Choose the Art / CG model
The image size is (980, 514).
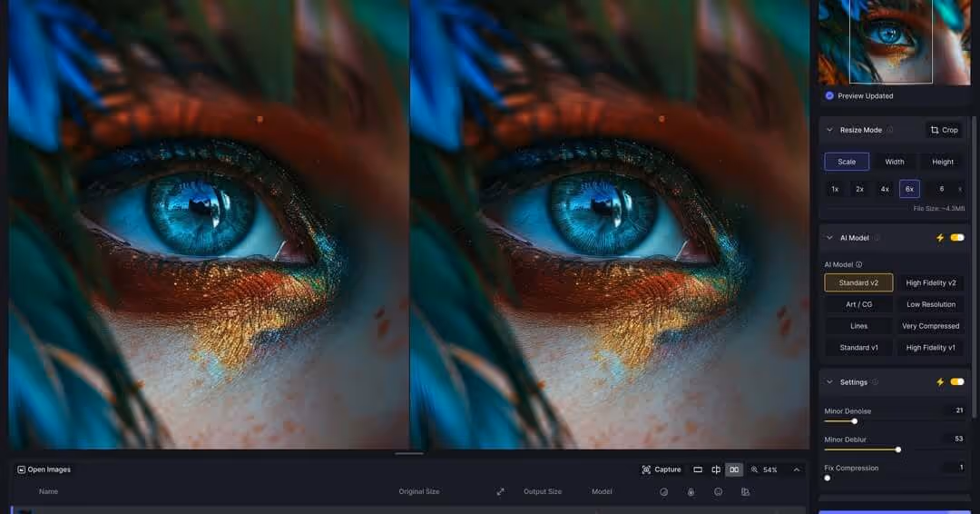[x=858, y=304]
